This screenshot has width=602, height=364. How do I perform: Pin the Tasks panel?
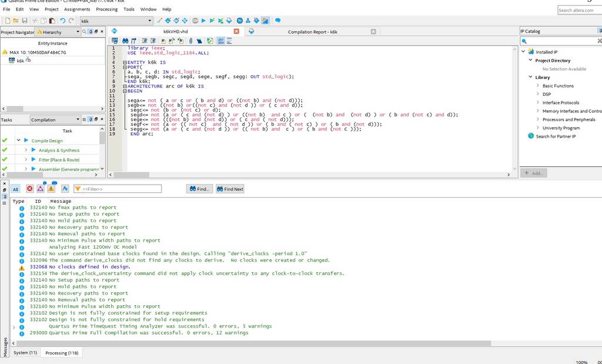91,119
